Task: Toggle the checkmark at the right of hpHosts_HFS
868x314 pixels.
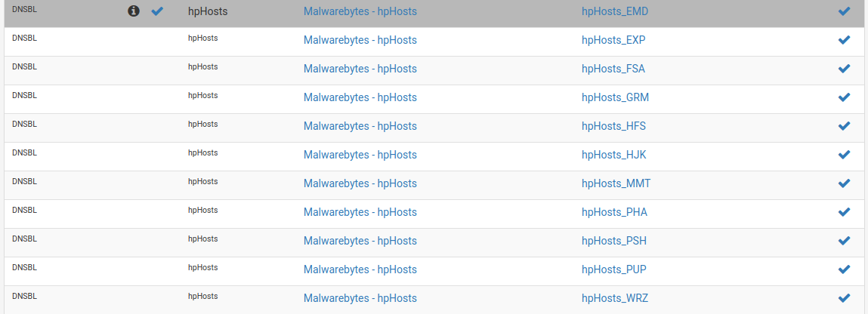Action: tap(844, 126)
